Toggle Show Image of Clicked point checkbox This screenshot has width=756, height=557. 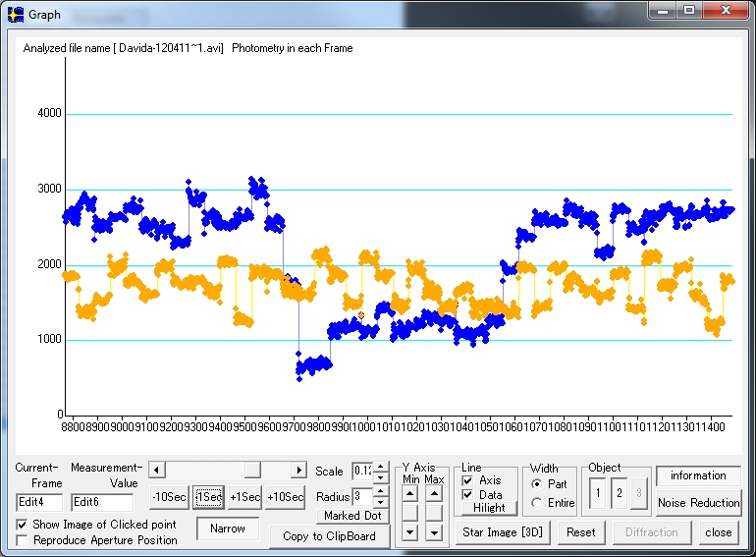coord(23,525)
